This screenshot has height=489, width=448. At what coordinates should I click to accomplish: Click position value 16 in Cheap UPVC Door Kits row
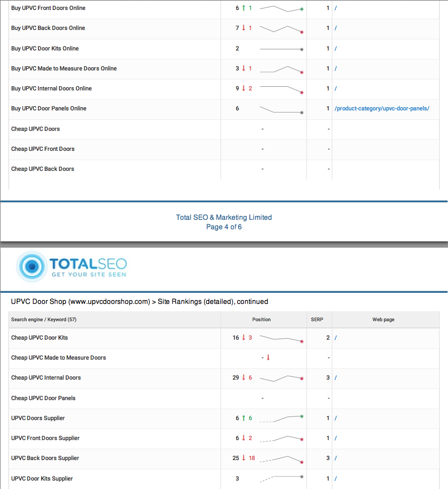(236, 338)
